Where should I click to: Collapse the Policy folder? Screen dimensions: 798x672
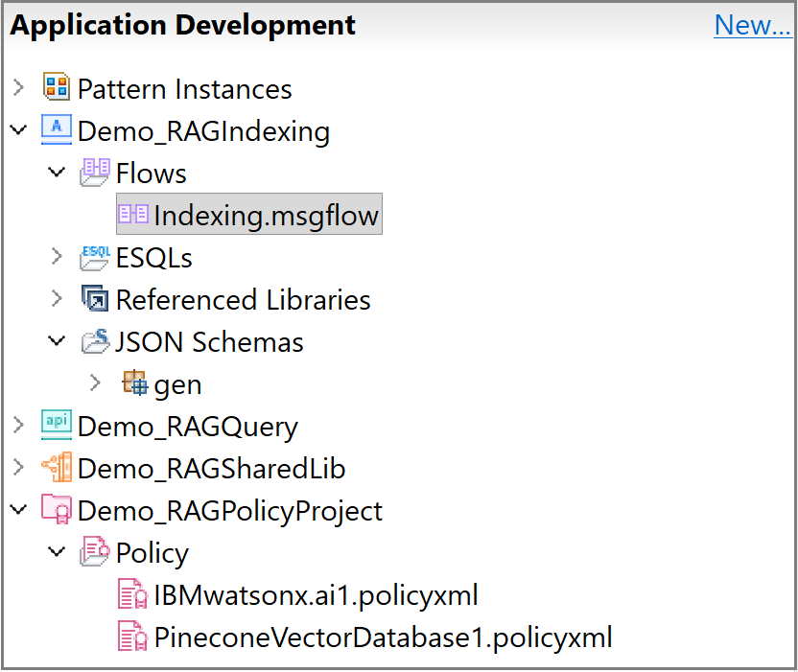point(58,552)
